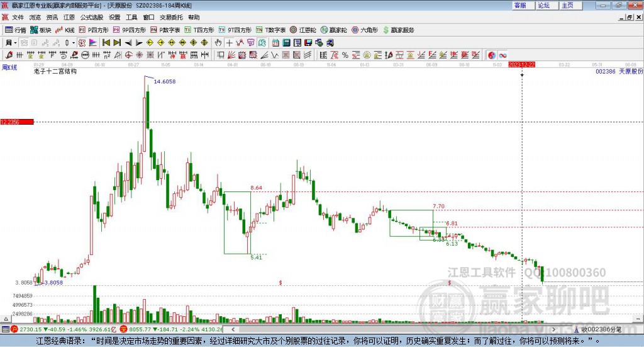Open the T数字表 tool
Viewport: 644px width, 347px height.
click(x=270, y=30)
